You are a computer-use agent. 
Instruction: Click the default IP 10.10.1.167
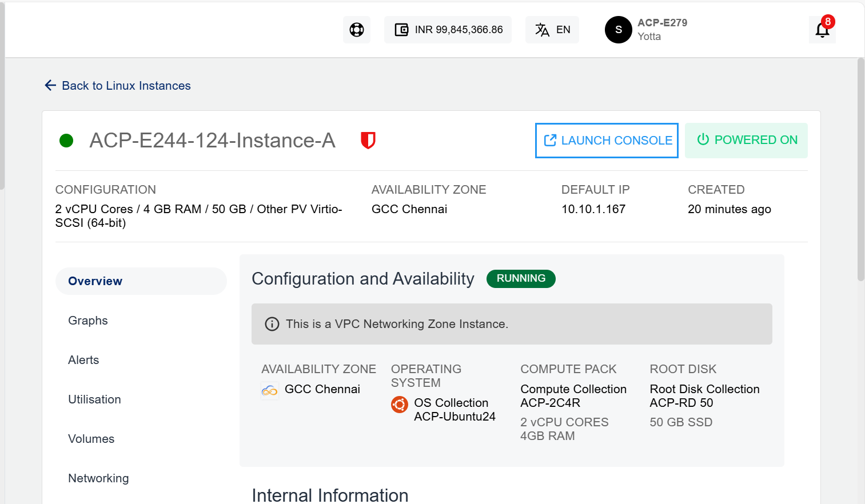click(x=593, y=209)
